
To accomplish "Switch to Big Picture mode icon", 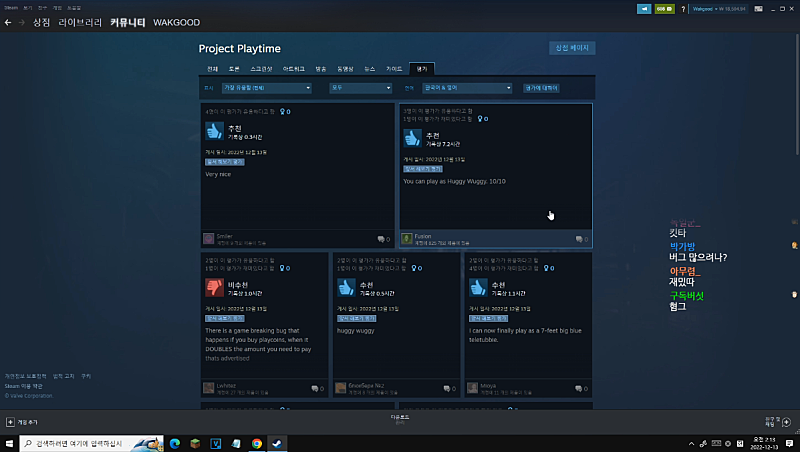I will 759,9.
